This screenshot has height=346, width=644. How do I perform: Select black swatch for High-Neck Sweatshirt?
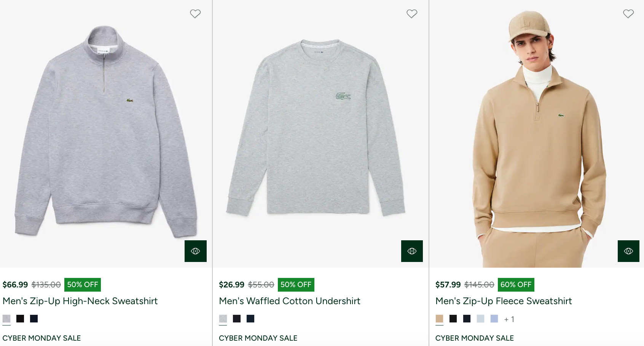pos(20,319)
